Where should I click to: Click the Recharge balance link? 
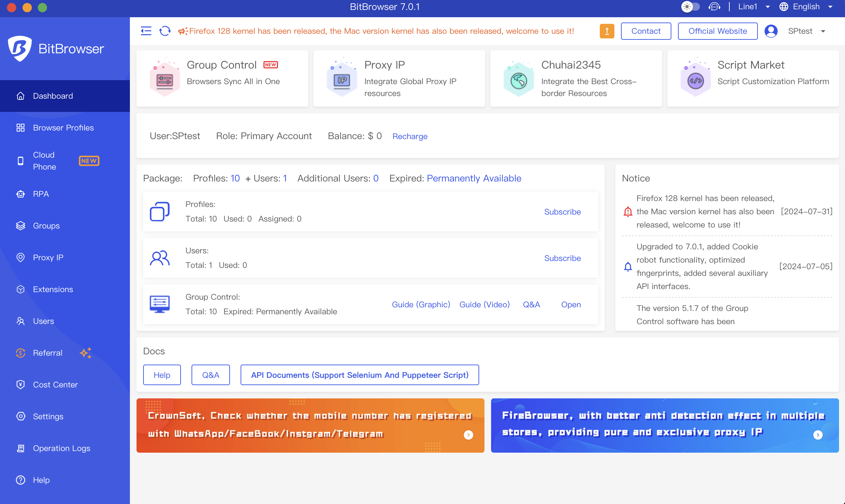410,136
